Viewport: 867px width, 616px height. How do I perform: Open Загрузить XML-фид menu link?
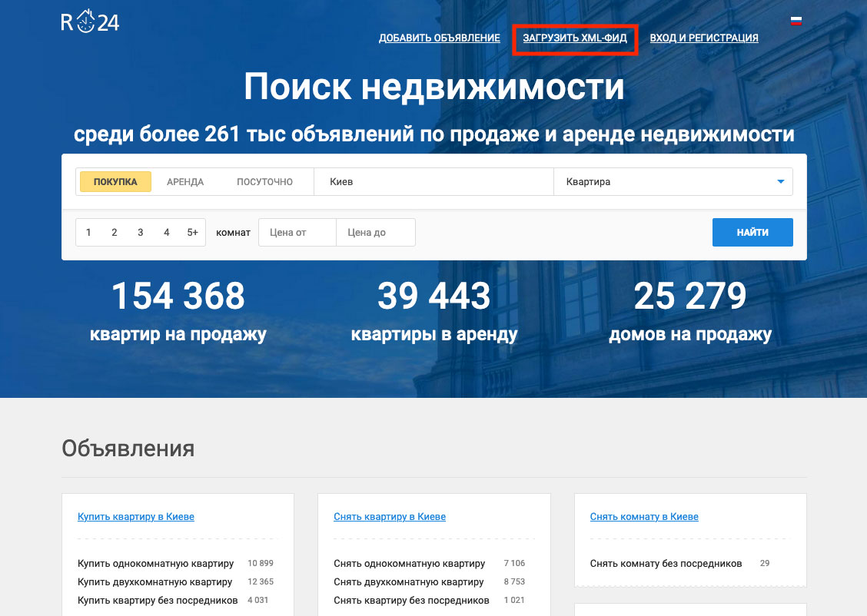click(x=575, y=38)
